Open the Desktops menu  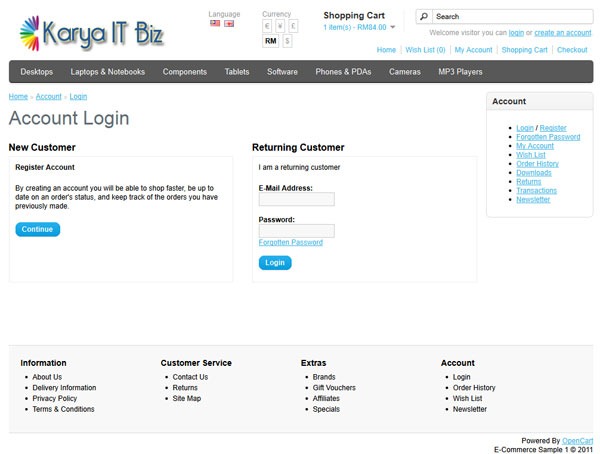pos(37,72)
